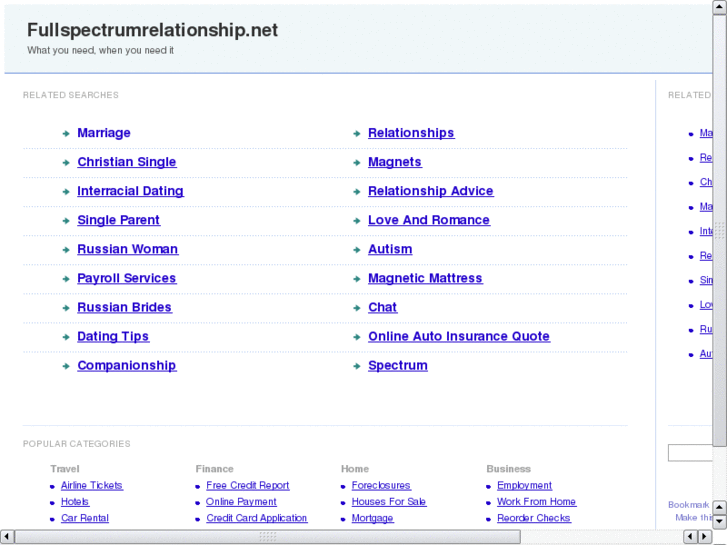727x545 pixels.
Task: Open Free Credit Report under Finance
Action: tap(247, 485)
